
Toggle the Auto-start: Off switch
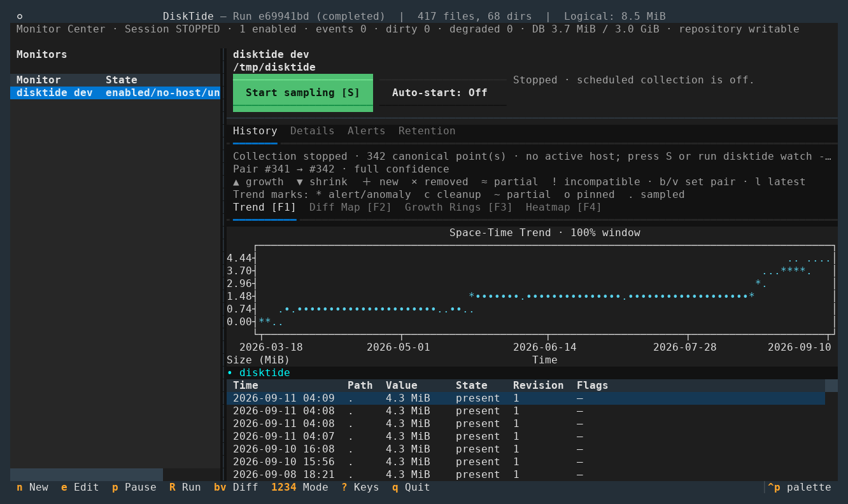(440, 93)
